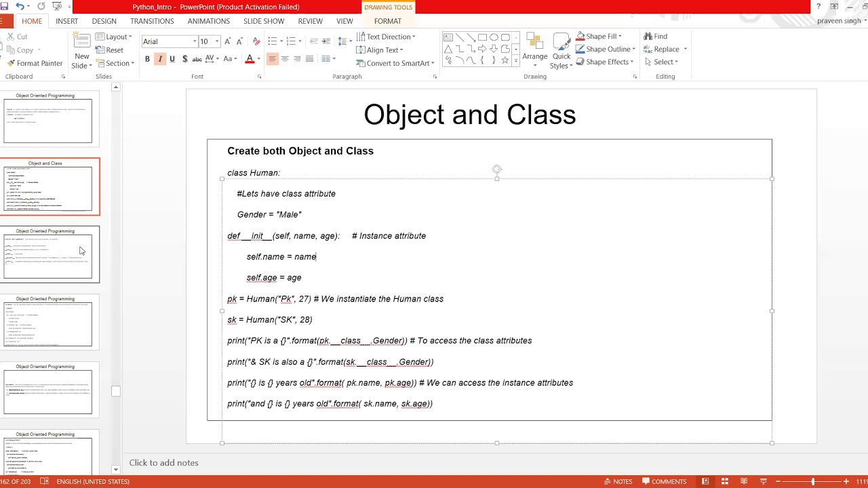
Task: Select the Oval shape in gallery
Action: (x=494, y=37)
